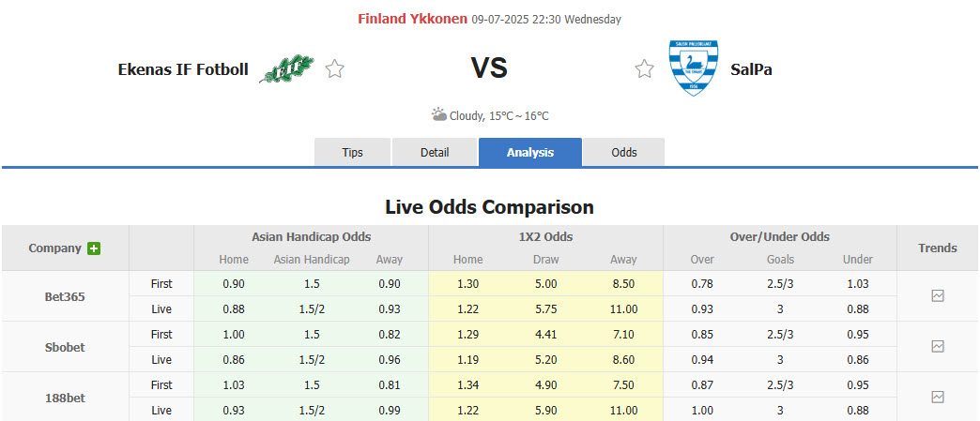This screenshot has width=980, height=421.
Task: Click the Company column header
Action: click(54, 248)
